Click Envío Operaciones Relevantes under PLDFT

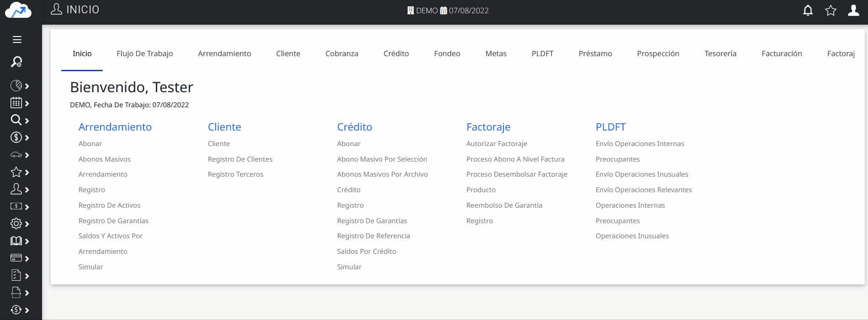643,190
